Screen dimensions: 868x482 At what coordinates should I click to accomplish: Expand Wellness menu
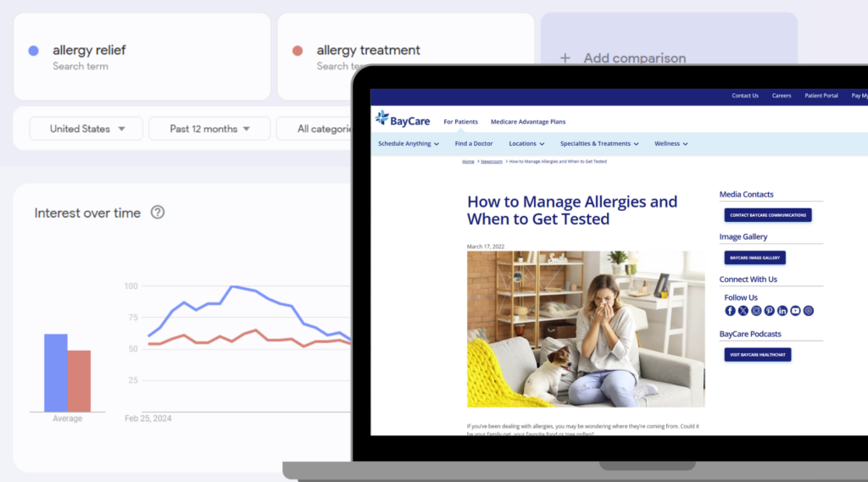click(x=671, y=144)
